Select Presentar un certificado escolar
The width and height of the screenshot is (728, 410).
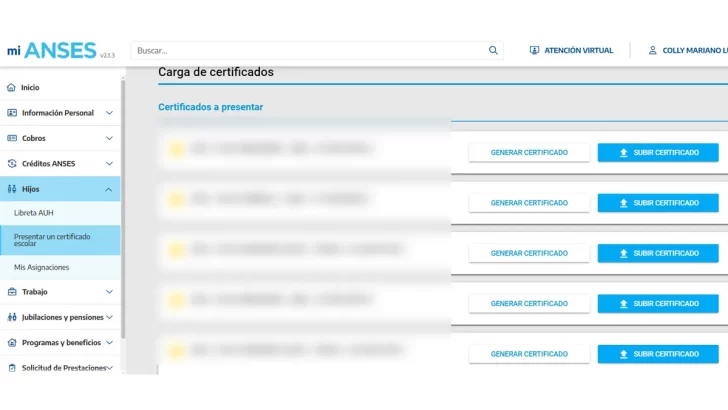coord(52,240)
